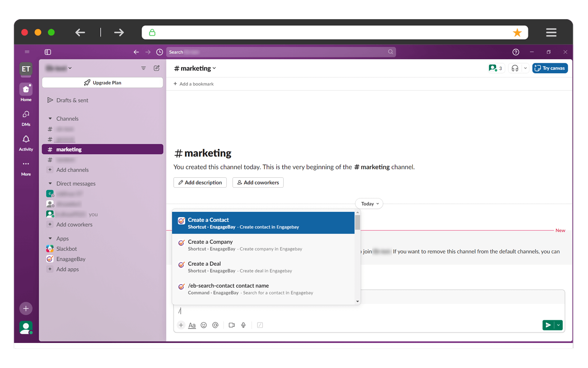588x368 pixels.
Task: Open the Today date dropdown
Action: point(369,204)
